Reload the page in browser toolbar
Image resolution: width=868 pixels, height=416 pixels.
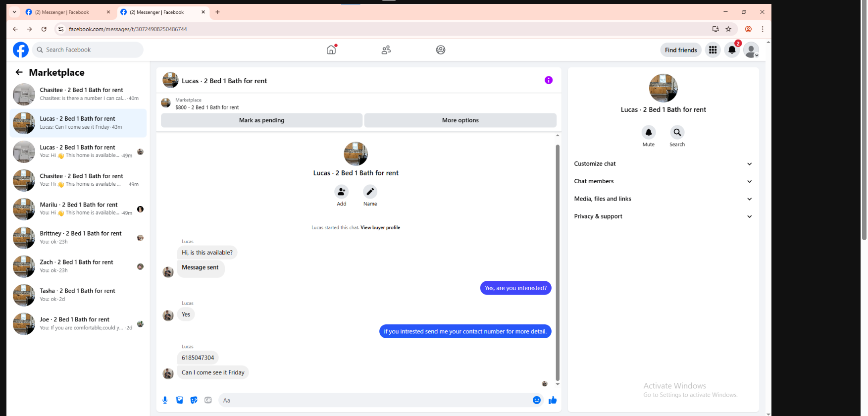pyautogui.click(x=44, y=29)
